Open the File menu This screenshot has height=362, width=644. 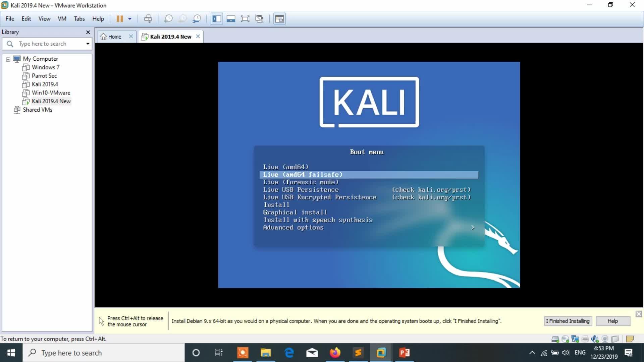[10, 19]
